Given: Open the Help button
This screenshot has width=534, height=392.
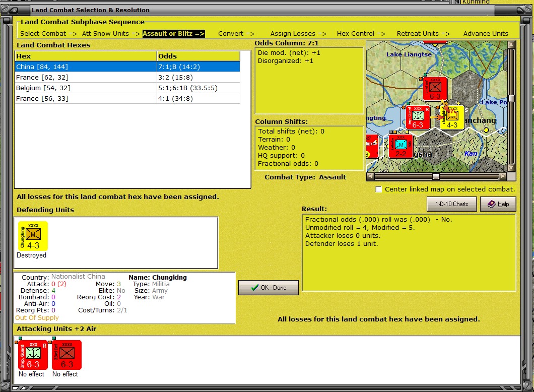Looking at the screenshot, I should [498, 204].
